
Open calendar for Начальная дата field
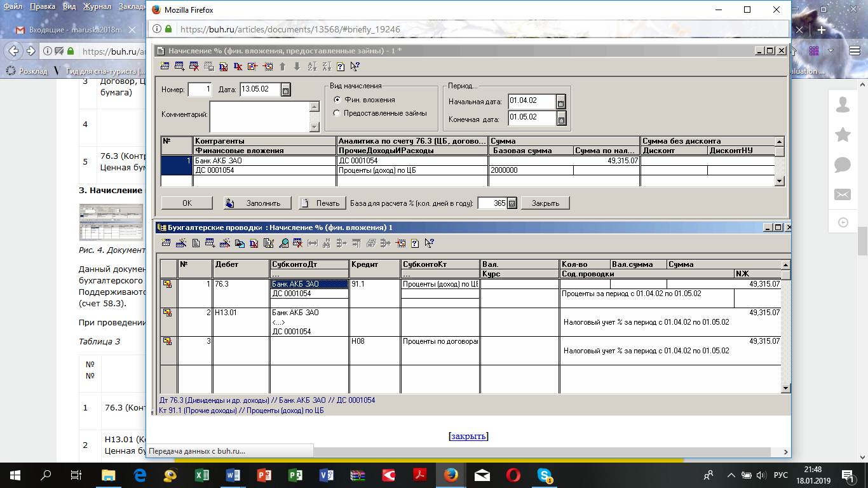coord(560,102)
